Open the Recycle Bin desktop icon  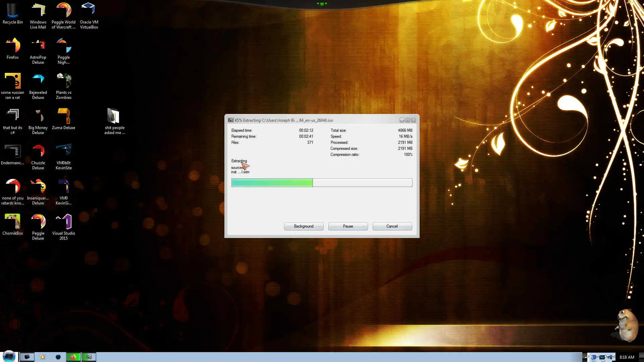[12, 13]
